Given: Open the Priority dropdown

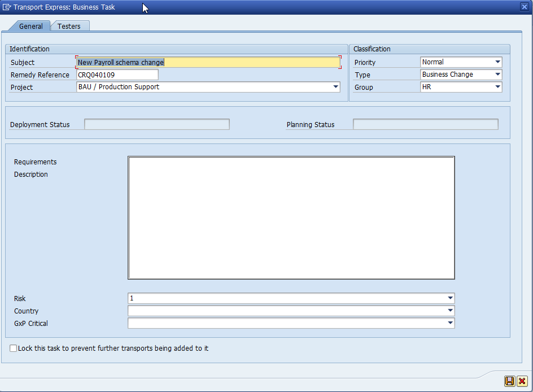Looking at the screenshot, I should pyautogui.click(x=497, y=62).
